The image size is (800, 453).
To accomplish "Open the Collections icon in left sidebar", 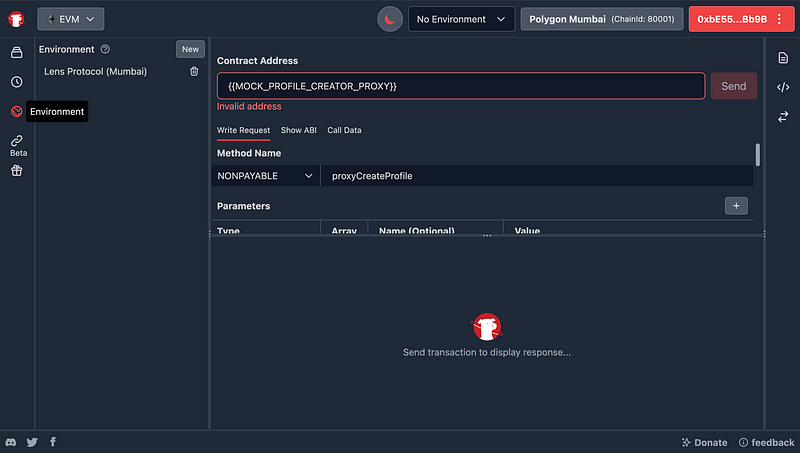I will coord(16,52).
